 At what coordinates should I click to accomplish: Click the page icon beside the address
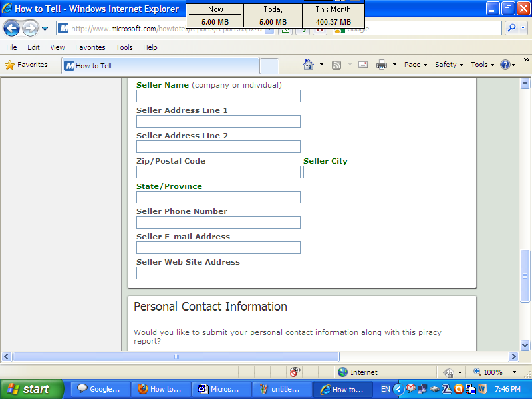coord(63,28)
